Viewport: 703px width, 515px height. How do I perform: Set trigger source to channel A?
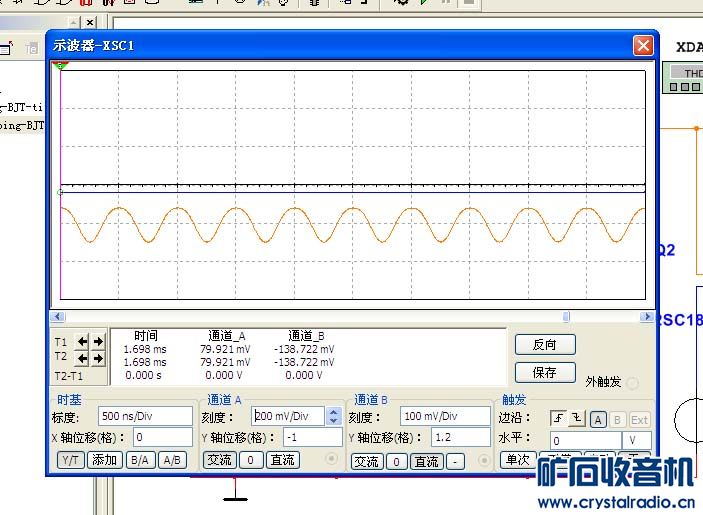tap(597, 420)
